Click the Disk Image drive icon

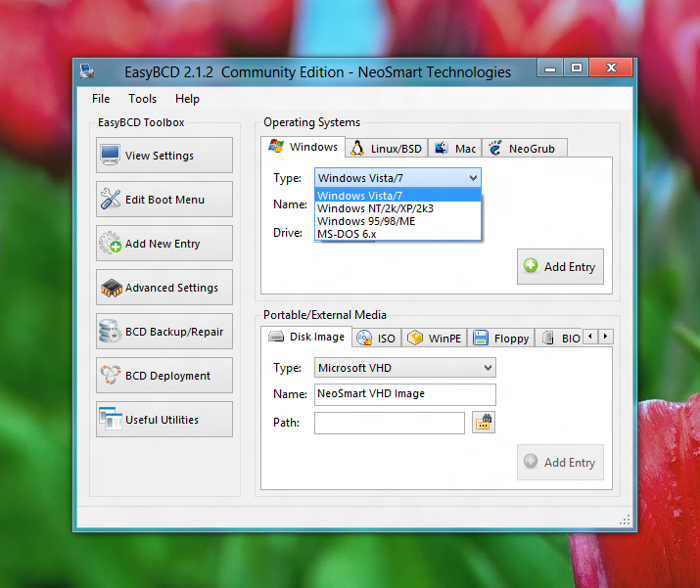pos(276,336)
